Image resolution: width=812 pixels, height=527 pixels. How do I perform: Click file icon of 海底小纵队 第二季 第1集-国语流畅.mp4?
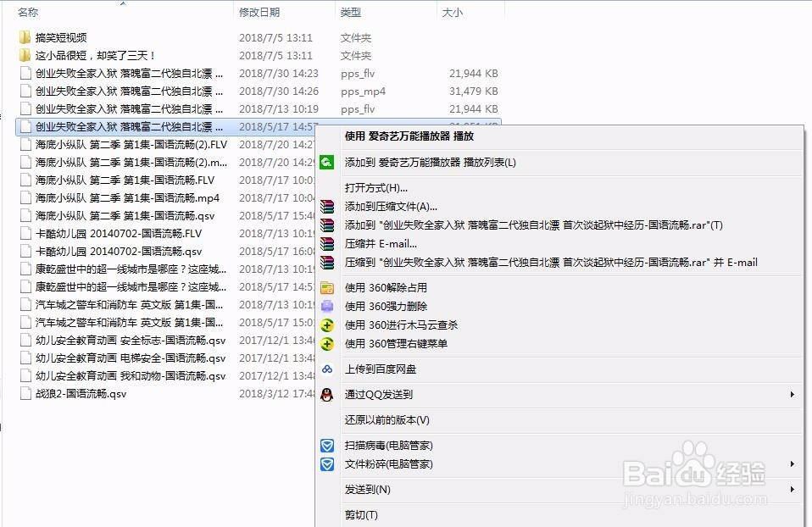pyautogui.click(x=25, y=197)
